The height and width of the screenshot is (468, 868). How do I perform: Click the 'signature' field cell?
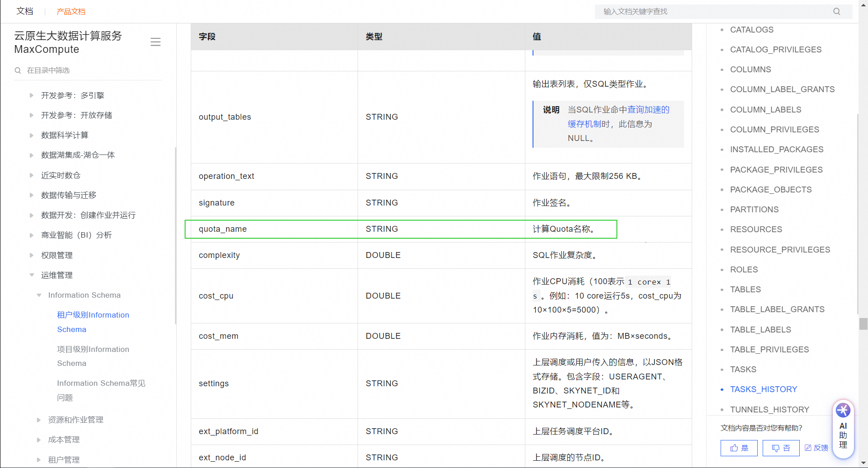[x=274, y=203]
